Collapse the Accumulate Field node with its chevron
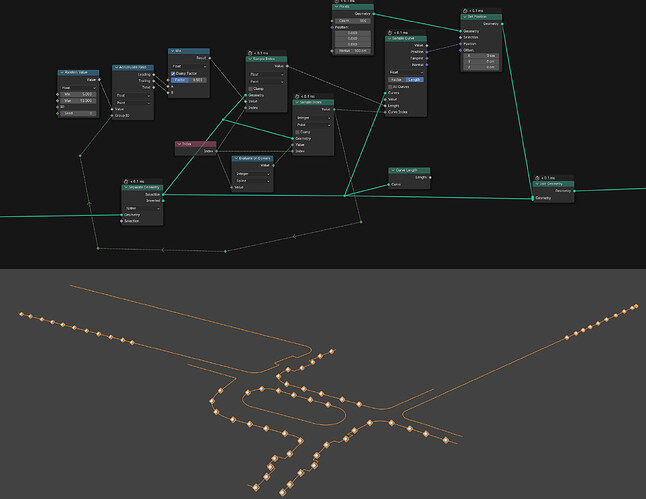 (116, 67)
